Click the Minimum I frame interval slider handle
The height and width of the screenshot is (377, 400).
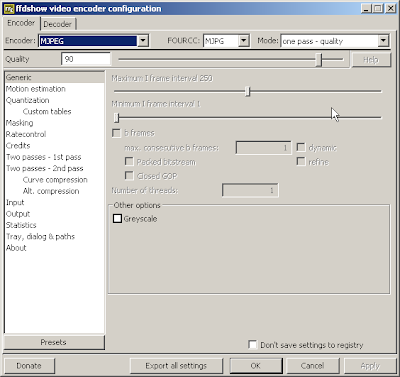click(x=116, y=117)
